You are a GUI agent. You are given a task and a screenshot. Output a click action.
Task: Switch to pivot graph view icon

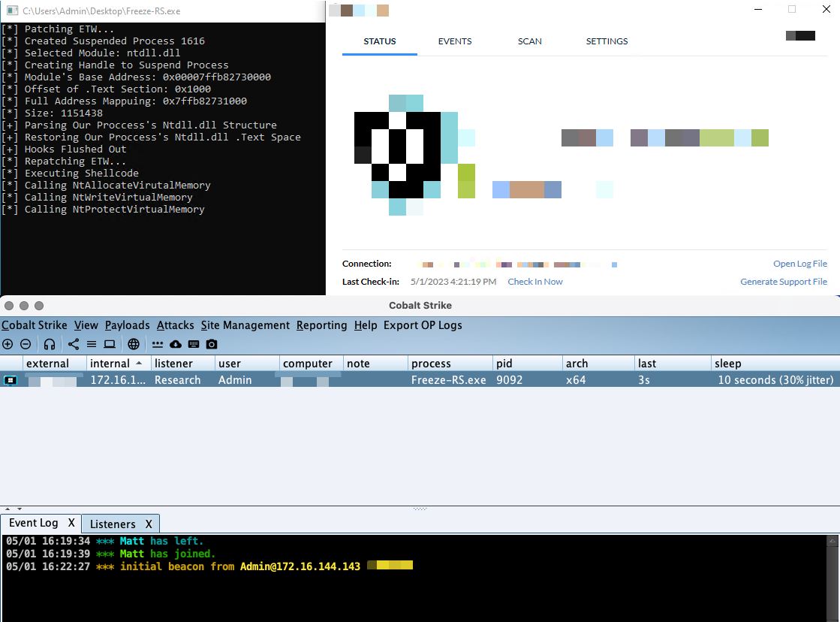pos(74,344)
